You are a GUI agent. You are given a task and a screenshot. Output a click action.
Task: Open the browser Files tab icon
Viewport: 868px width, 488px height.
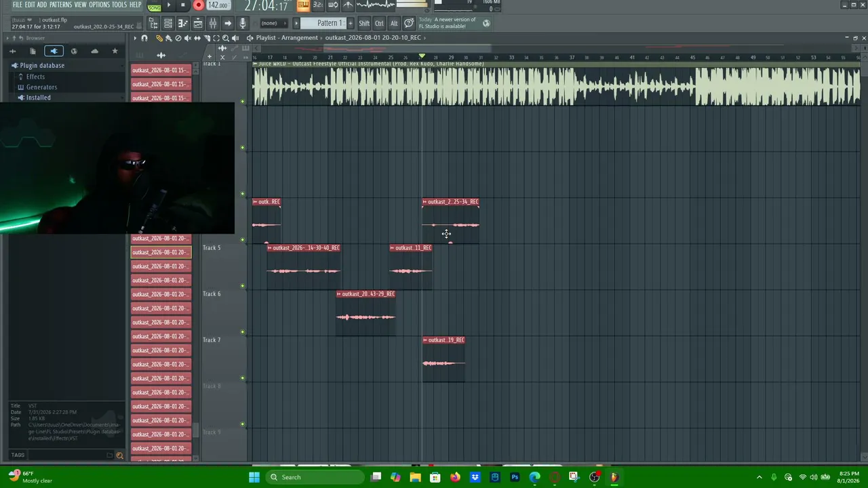[x=33, y=51]
